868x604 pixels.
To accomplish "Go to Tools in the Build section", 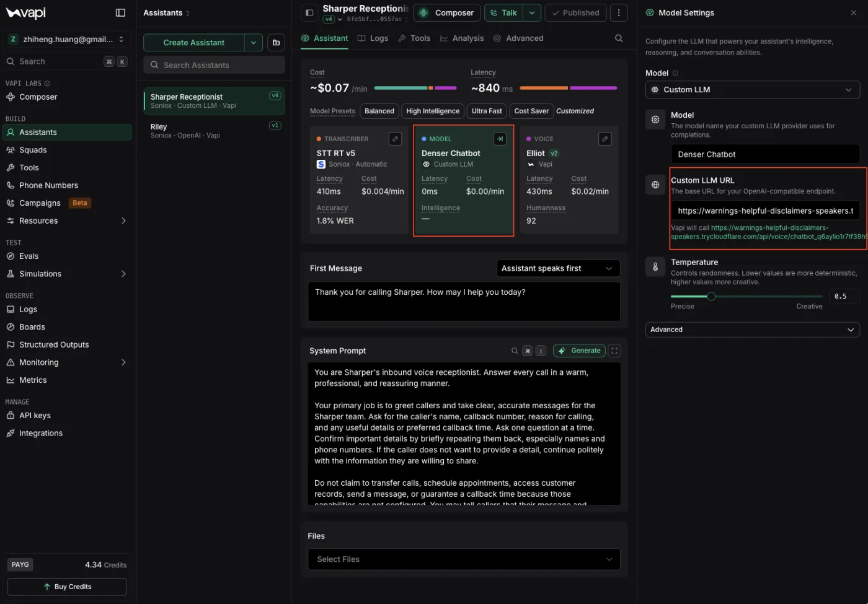I will (x=66, y=167).
